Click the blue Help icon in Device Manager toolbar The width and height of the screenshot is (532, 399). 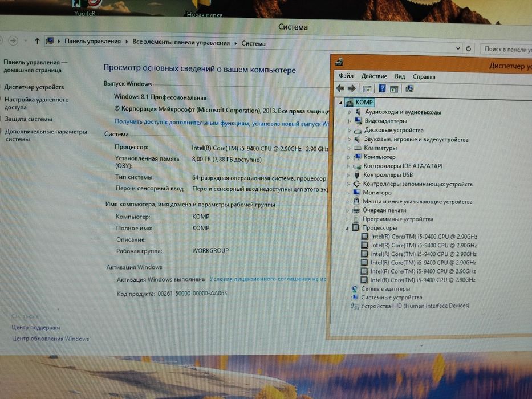[x=382, y=88]
